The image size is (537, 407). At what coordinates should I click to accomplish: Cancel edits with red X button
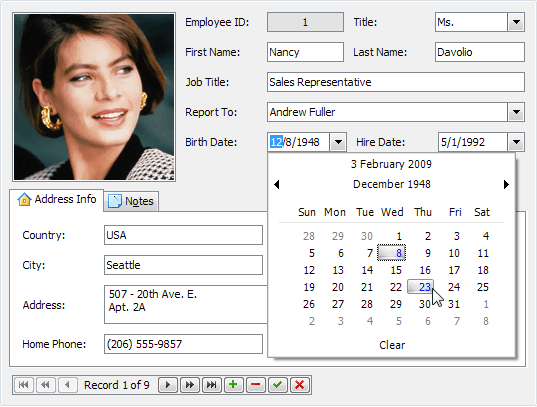[x=299, y=385]
